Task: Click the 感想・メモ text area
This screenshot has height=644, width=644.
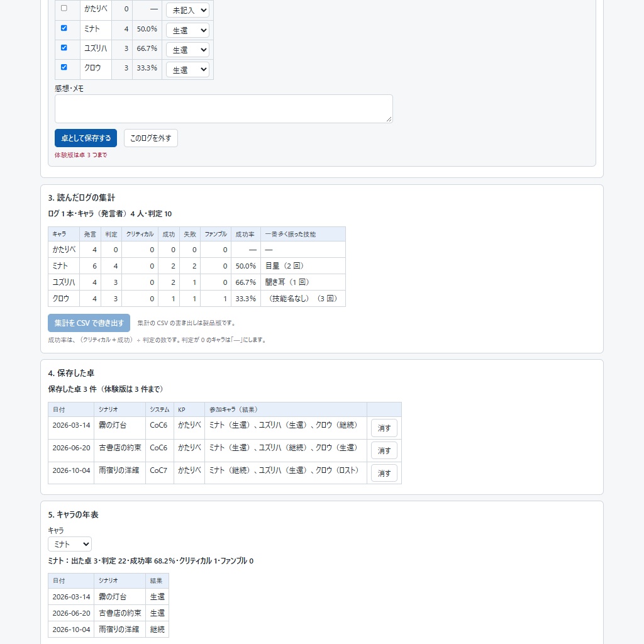Action: coord(223,109)
